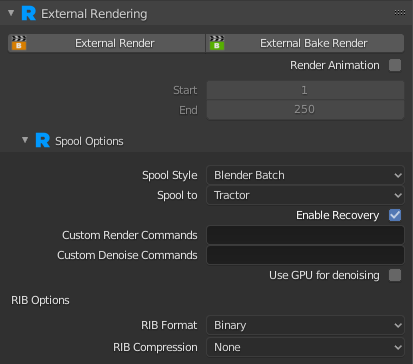Collapse the External Rendering panel triangle
Image resolution: width=413 pixels, height=364 pixels.
coord(11,13)
